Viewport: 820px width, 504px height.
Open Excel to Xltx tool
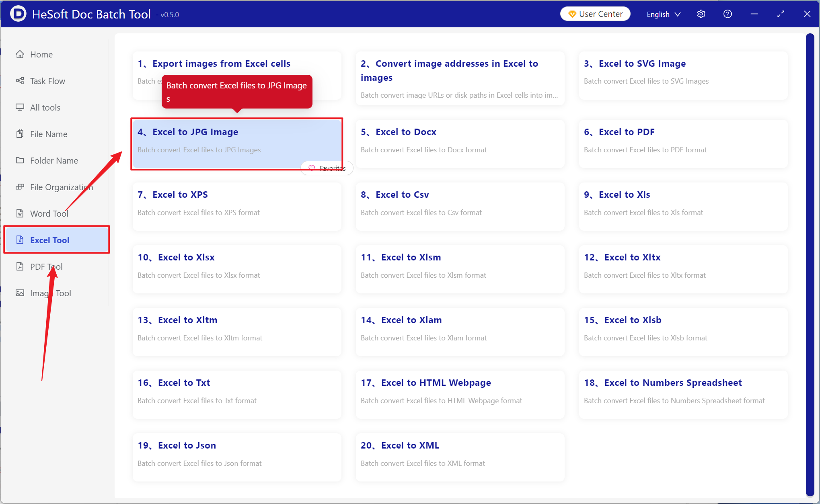(683, 269)
